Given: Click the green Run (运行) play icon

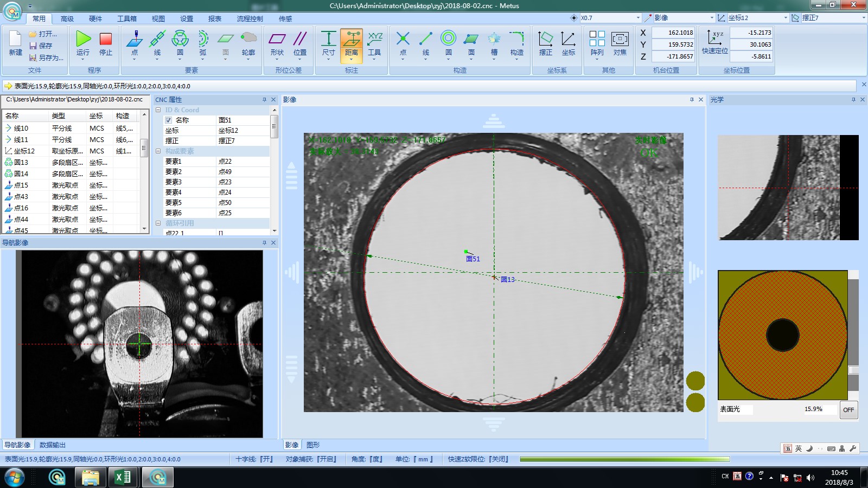Looking at the screenshot, I should click(x=83, y=39).
